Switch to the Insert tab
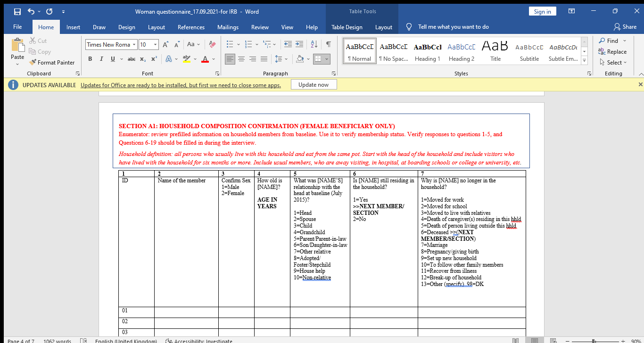Image resolution: width=644 pixels, height=343 pixels. [73, 27]
